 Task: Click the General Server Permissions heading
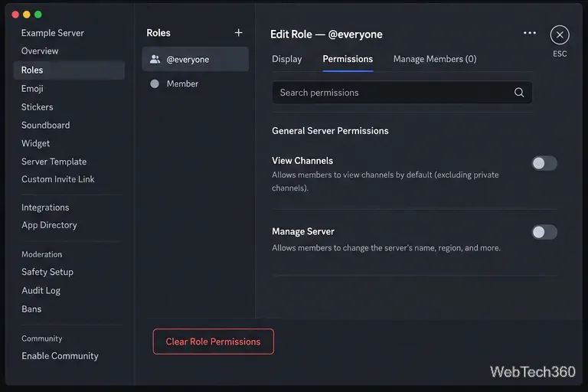[330, 131]
